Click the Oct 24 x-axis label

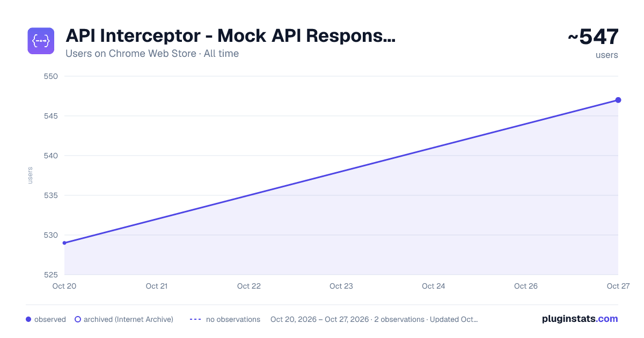pyautogui.click(x=434, y=286)
